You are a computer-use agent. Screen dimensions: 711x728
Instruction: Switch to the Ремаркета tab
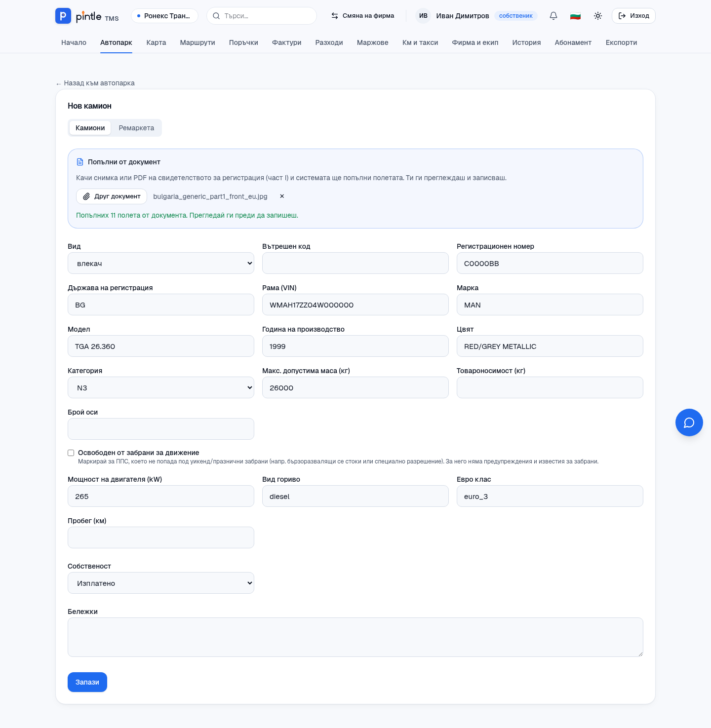click(x=136, y=128)
